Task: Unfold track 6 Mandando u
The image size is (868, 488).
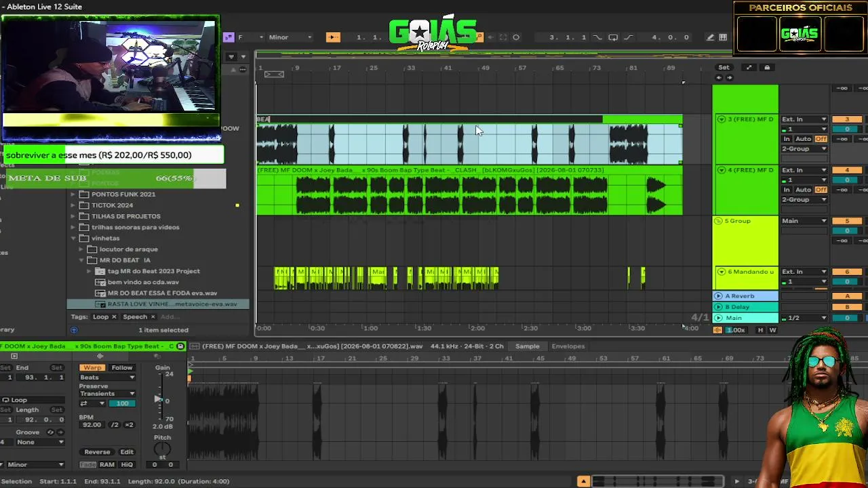Action: click(x=721, y=272)
